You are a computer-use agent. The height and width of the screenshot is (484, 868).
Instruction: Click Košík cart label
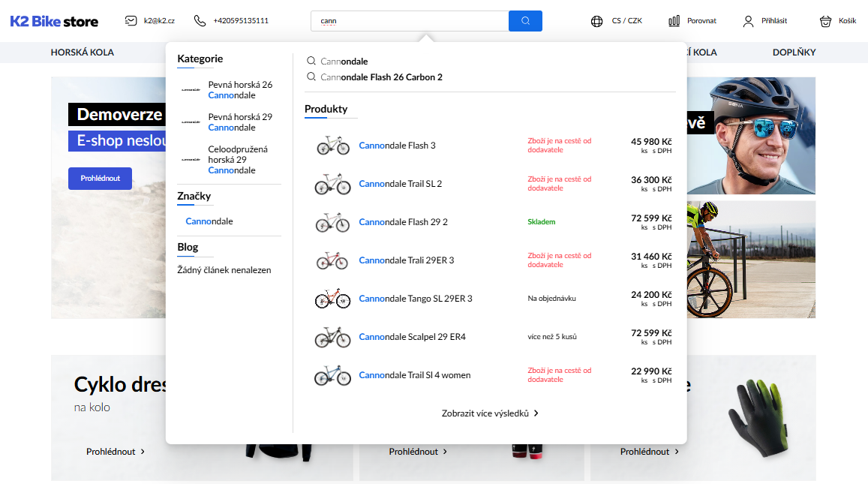point(847,21)
